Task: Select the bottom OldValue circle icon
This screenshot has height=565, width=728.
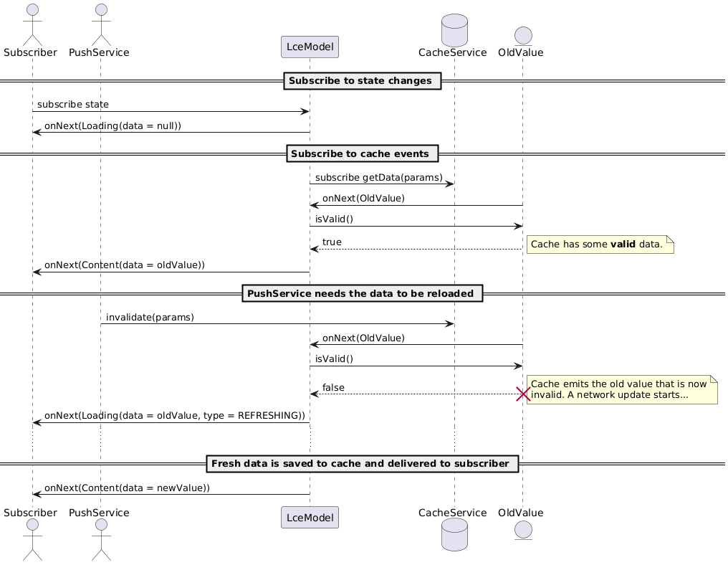Action: click(522, 531)
